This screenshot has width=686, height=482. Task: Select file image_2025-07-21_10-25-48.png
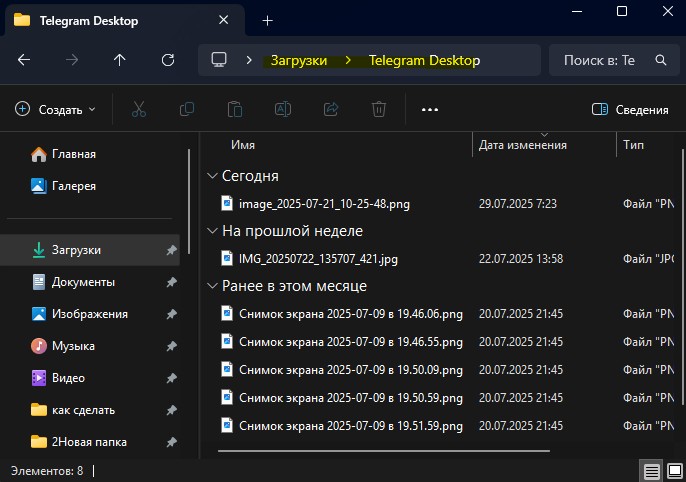point(324,204)
